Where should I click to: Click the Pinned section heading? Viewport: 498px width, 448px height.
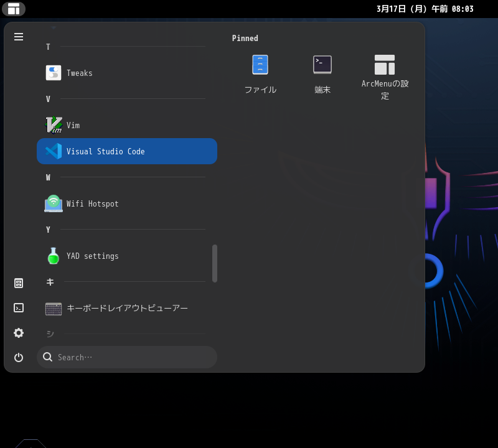245,39
